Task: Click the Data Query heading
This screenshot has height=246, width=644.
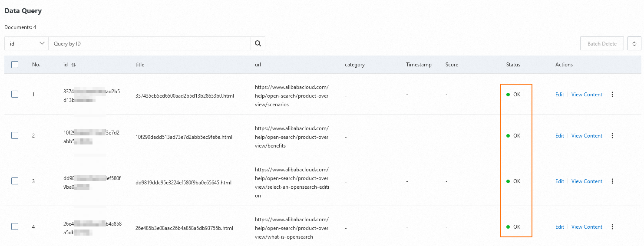Action: click(x=23, y=10)
